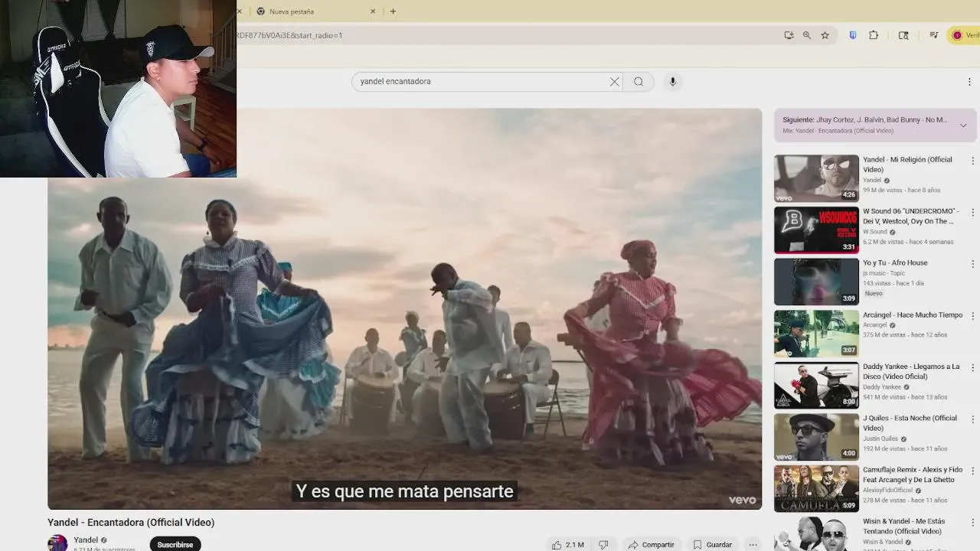Close the Nueva pestaña tab
The image size is (980, 551).
coord(373,11)
